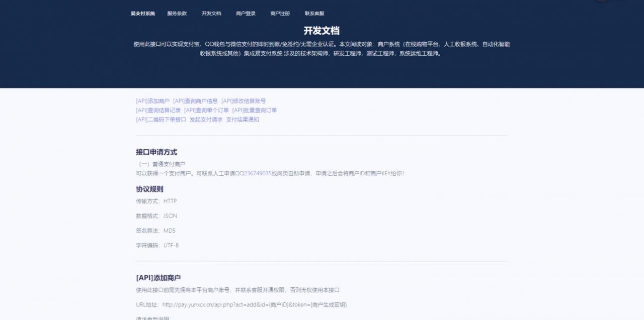Click the partially visible circular icon at top right

point(602,1)
